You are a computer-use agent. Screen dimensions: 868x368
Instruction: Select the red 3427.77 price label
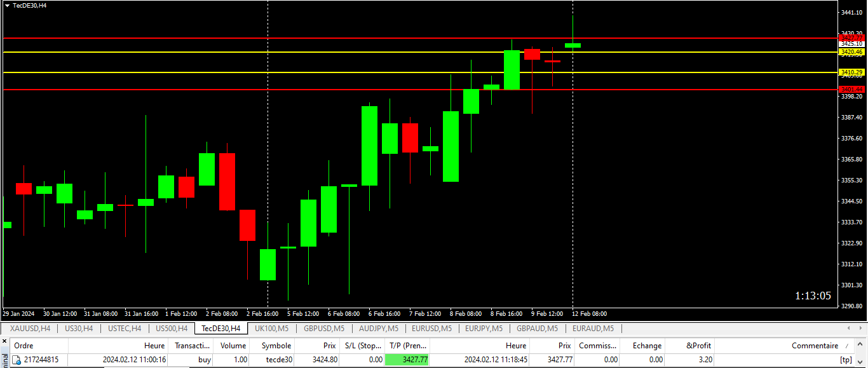(x=851, y=38)
